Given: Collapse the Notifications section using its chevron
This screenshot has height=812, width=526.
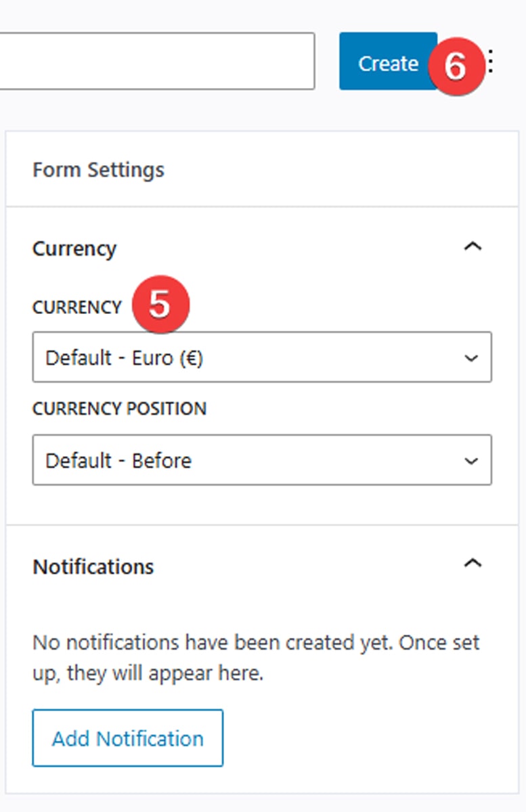Looking at the screenshot, I should click(x=473, y=563).
